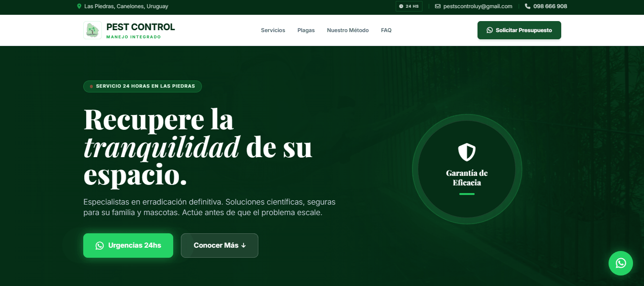Click the Solicitar Presupuesto button

(519, 30)
